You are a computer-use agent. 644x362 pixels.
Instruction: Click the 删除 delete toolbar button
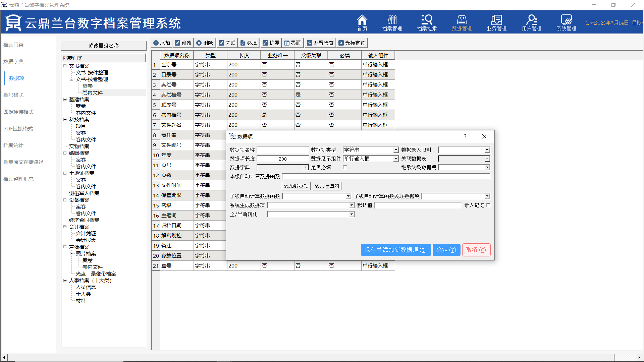point(205,43)
